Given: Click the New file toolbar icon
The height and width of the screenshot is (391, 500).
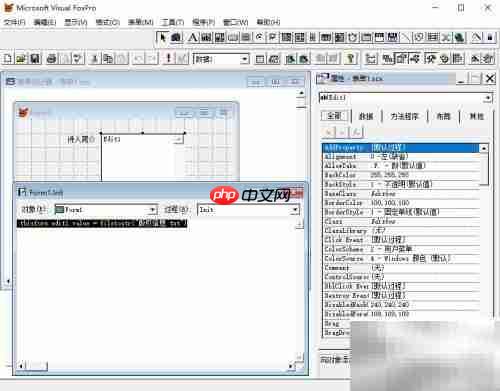Looking at the screenshot, I should tap(8, 59).
